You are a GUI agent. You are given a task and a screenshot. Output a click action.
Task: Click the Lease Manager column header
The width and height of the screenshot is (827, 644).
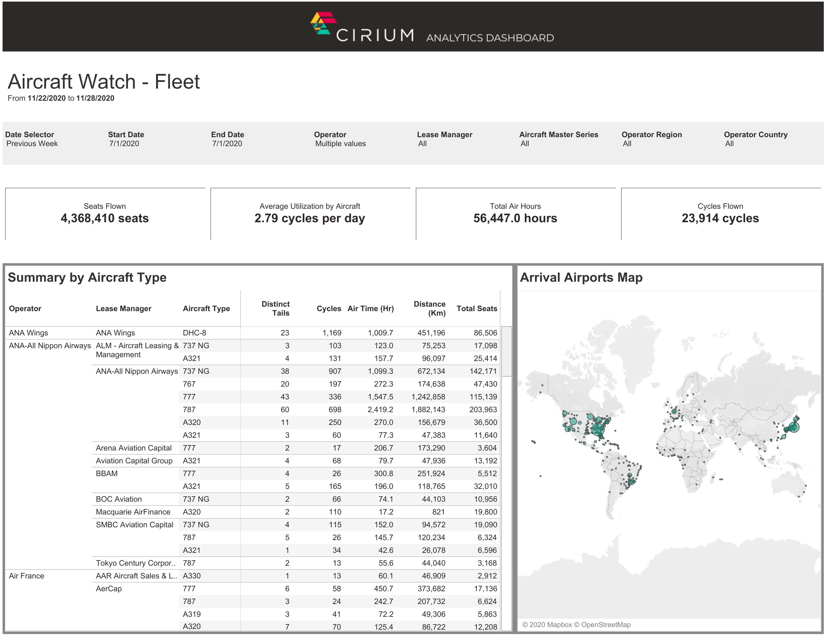(x=123, y=309)
